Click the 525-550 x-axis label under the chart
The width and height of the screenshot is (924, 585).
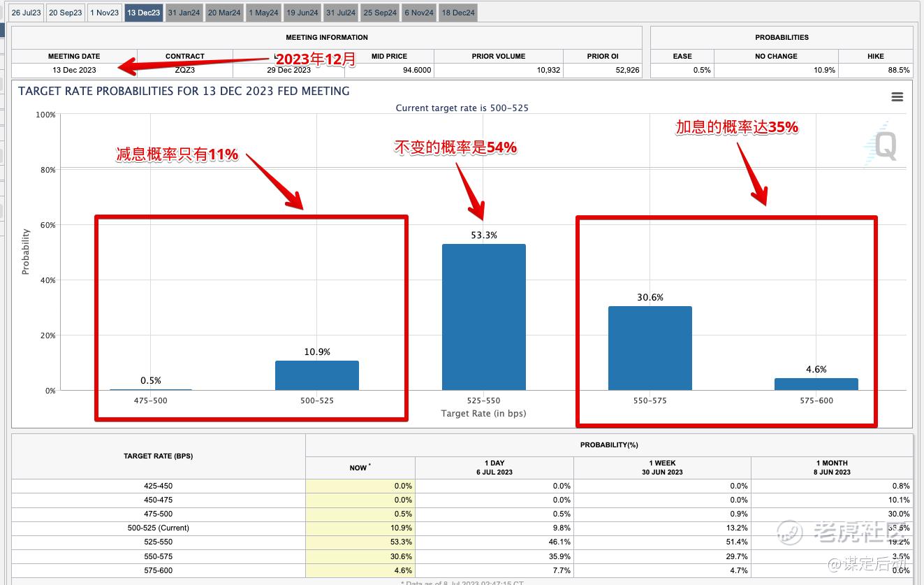[484, 400]
